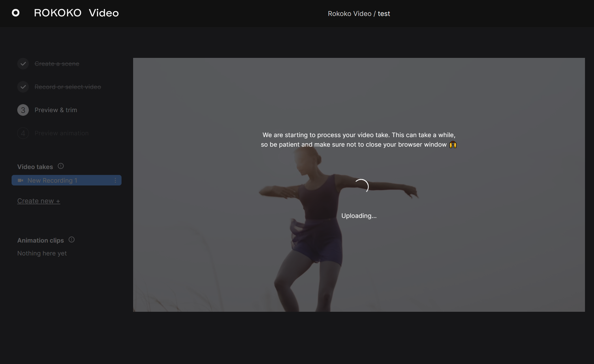Show info for Animation clips
The width and height of the screenshot is (594, 364).
tap(72, 240)
